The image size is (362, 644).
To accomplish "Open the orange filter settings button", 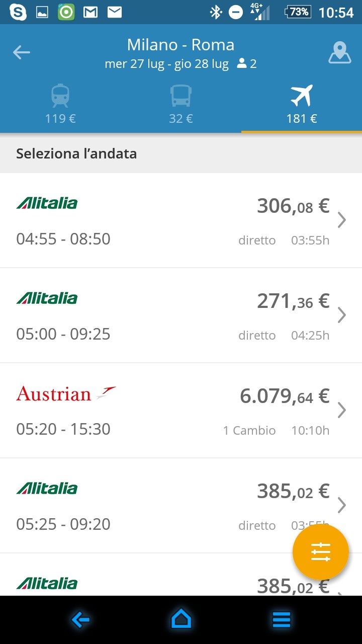I will [321, 552].
